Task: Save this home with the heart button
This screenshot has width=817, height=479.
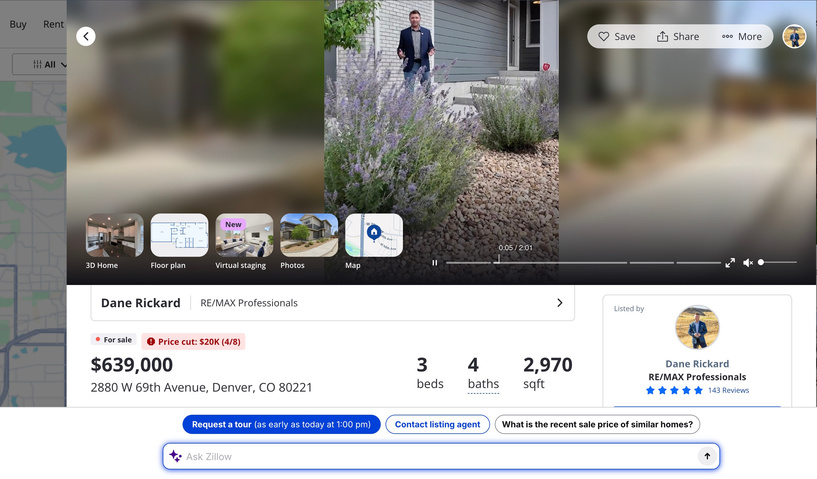Action: pyautogui.click(x=616, y=36)
